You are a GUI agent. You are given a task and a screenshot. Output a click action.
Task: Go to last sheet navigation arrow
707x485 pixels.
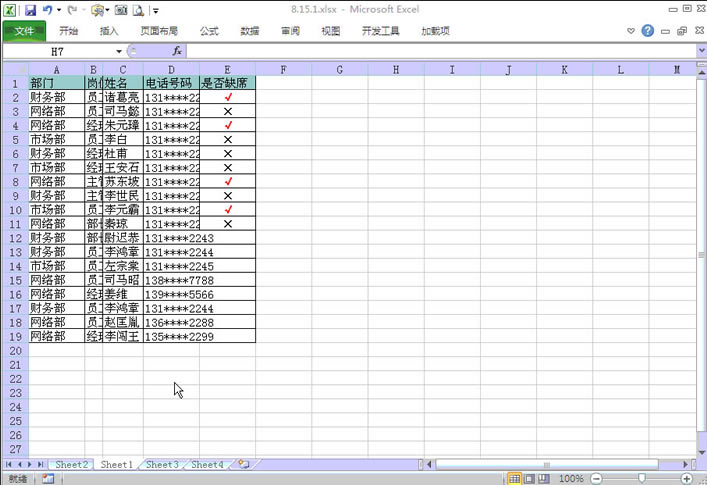click(x=40, y=464)
